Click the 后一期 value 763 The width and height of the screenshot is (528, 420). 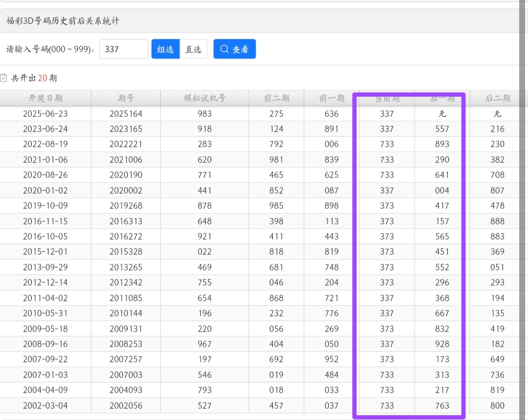[442, 406]
